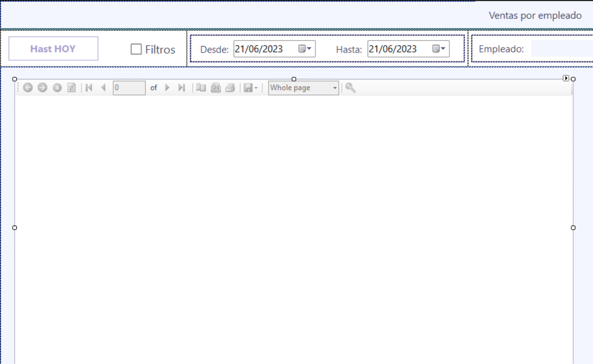593x364 pixels.
Task: Go to previous page of report
Action: [x=104, y=88]
